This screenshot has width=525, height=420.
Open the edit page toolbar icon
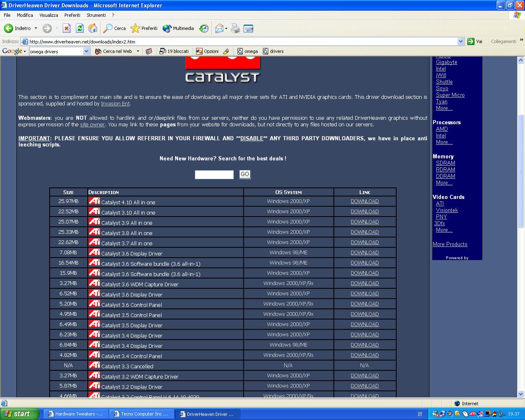pos(248,28)
